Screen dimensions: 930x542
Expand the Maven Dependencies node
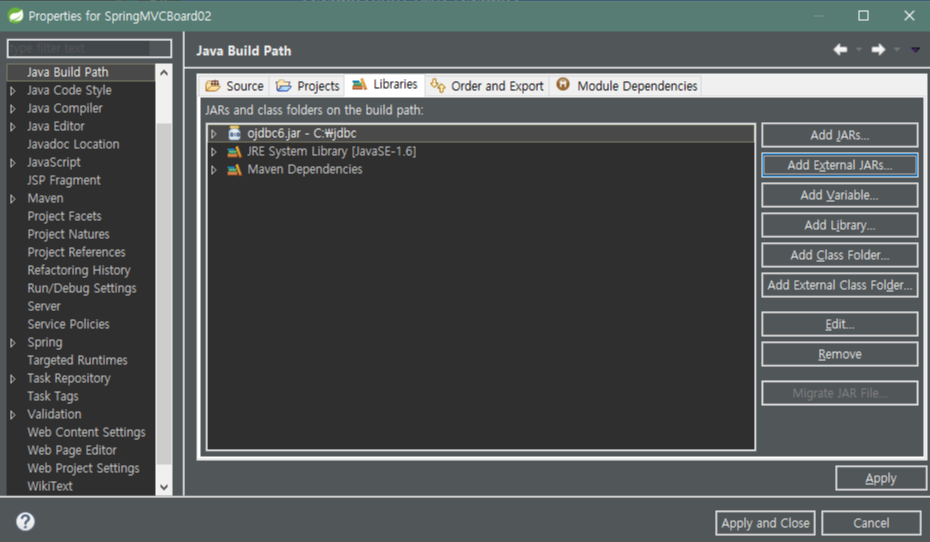coord(214,170)
